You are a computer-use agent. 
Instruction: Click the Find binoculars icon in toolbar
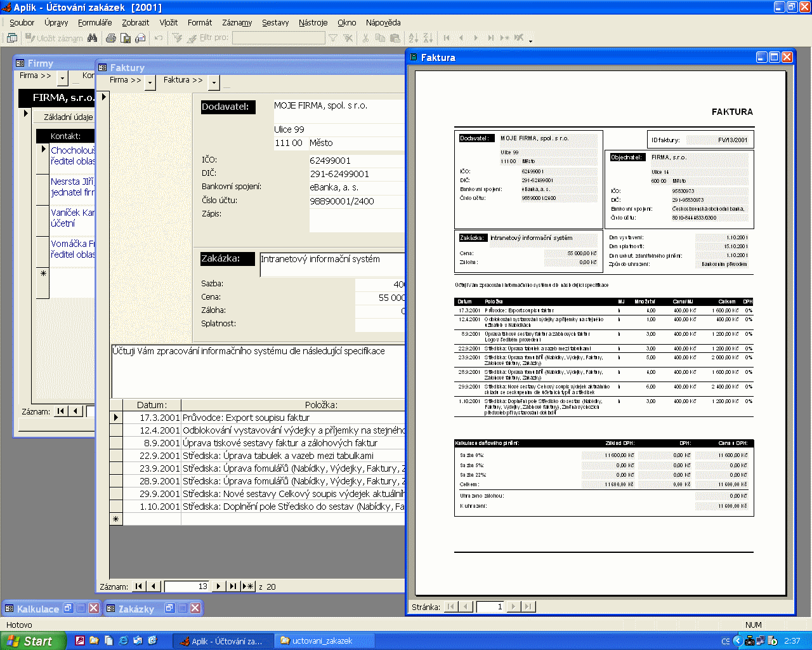point(93,38)
